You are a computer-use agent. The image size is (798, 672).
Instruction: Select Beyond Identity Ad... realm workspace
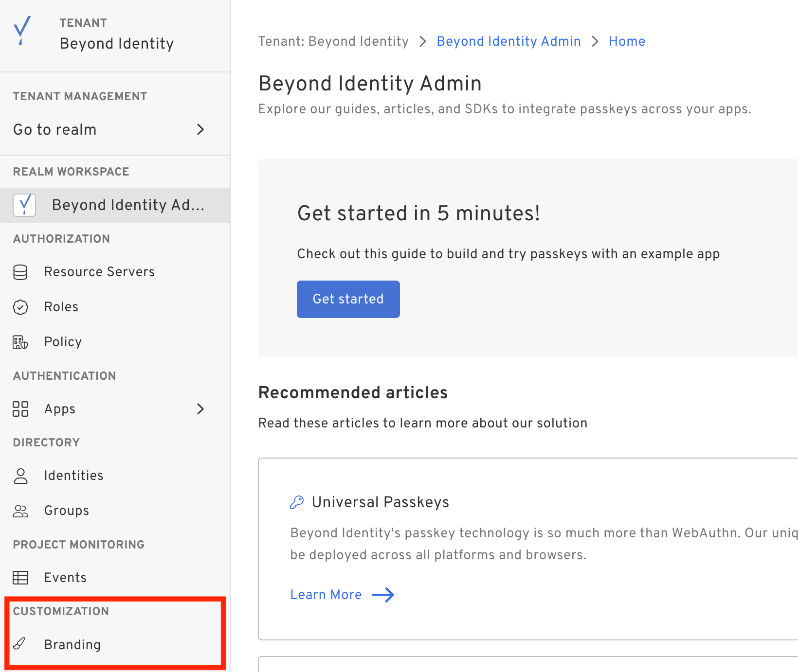[115, 205]
